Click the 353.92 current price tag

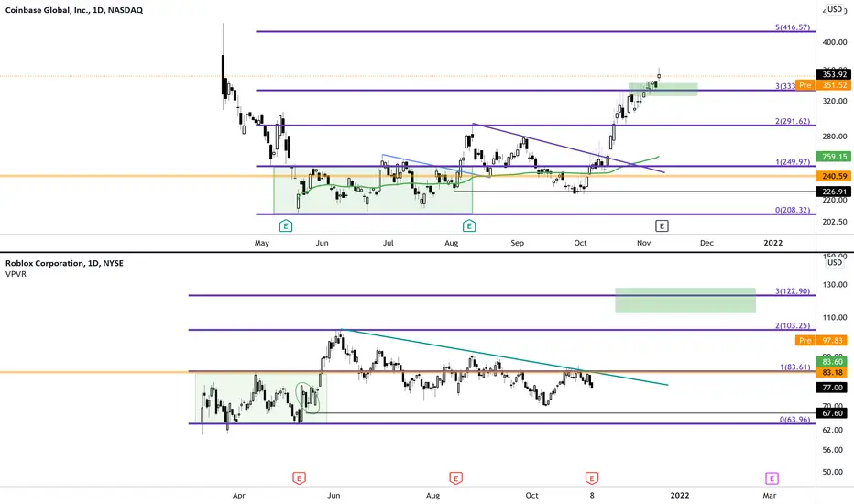(833, 74)
